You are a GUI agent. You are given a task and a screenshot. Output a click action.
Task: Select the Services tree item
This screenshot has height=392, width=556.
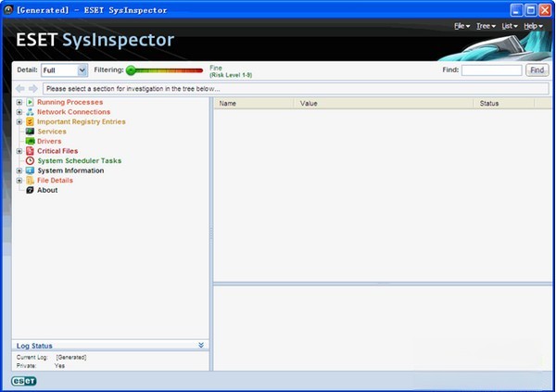pos(52,132)
